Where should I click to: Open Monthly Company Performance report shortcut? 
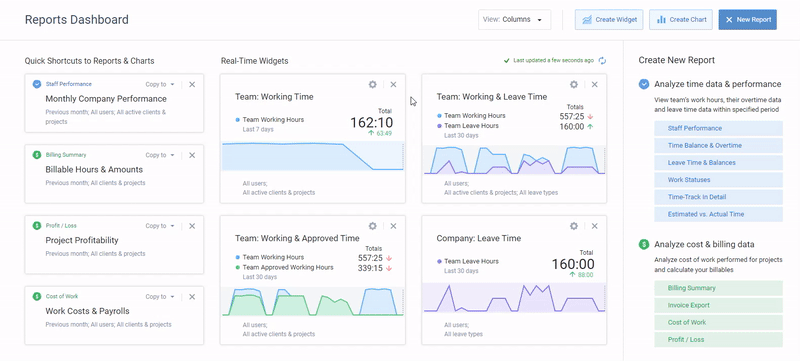pyautogui.click(x=106, y=99)
